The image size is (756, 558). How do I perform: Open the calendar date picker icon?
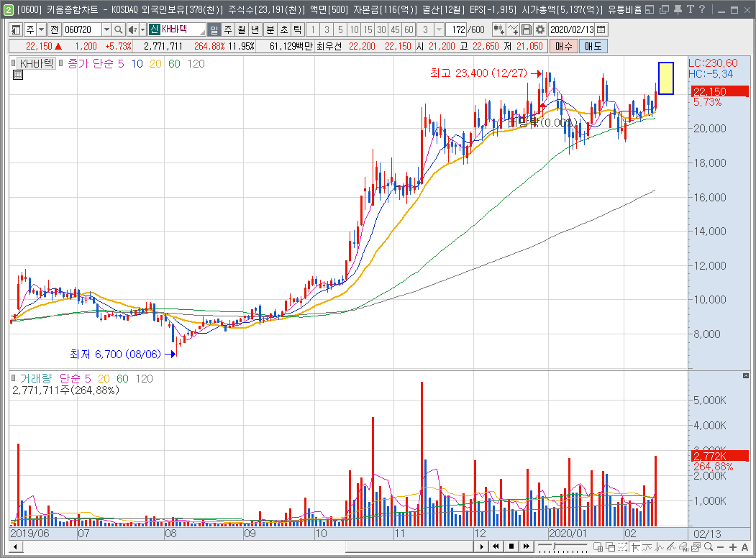click(601, 30)
